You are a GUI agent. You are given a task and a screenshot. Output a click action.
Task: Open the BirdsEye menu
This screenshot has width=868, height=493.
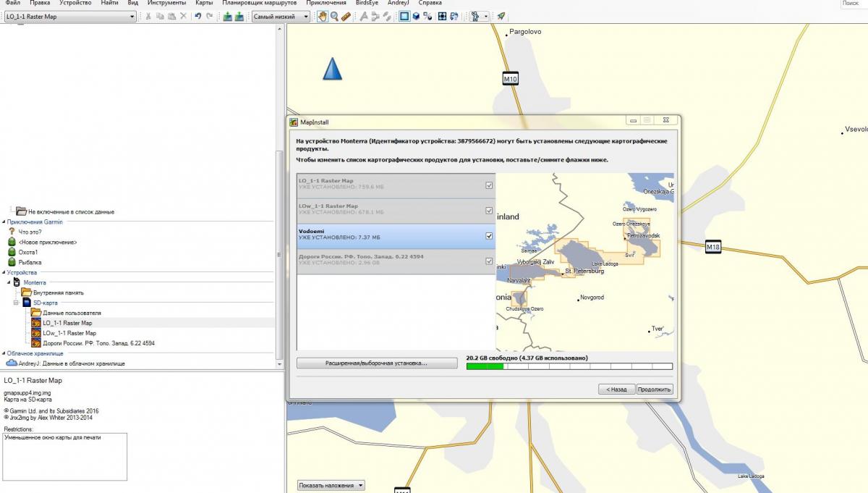coord(367,3)
